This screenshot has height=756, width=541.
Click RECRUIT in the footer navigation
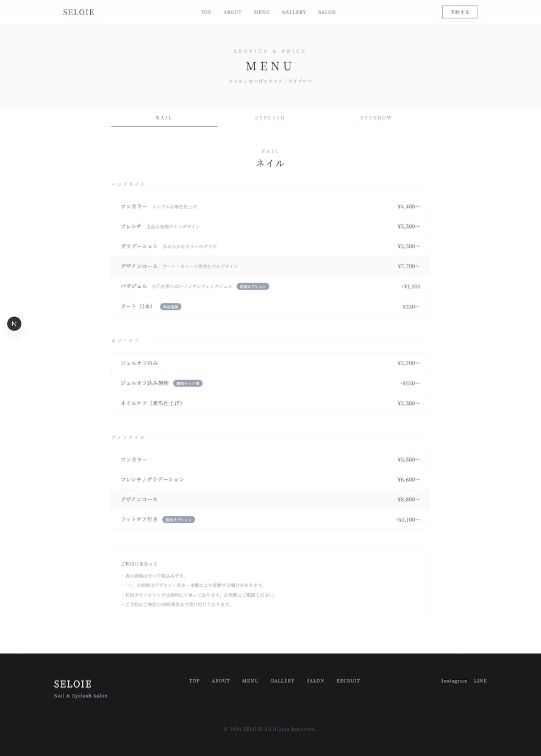tap(348, 681)
